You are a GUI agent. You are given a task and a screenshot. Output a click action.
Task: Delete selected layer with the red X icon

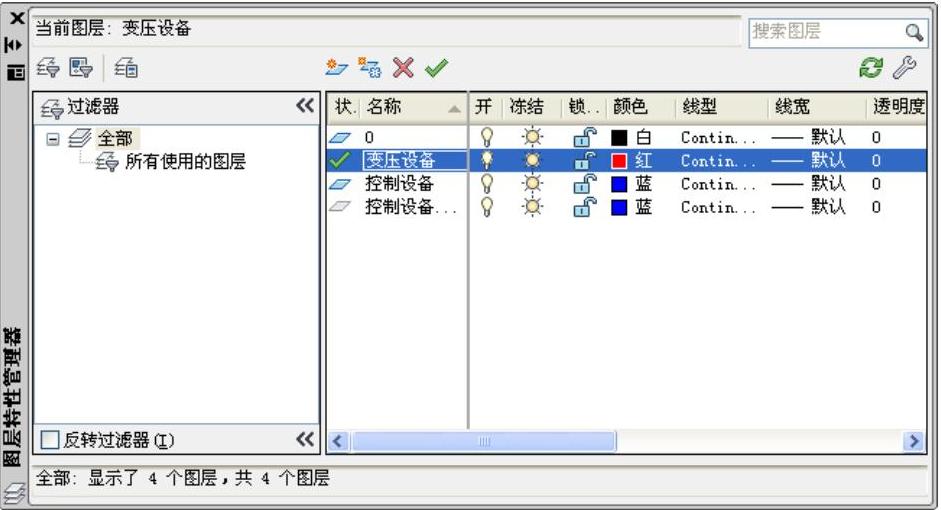click(x=403, y=67)
